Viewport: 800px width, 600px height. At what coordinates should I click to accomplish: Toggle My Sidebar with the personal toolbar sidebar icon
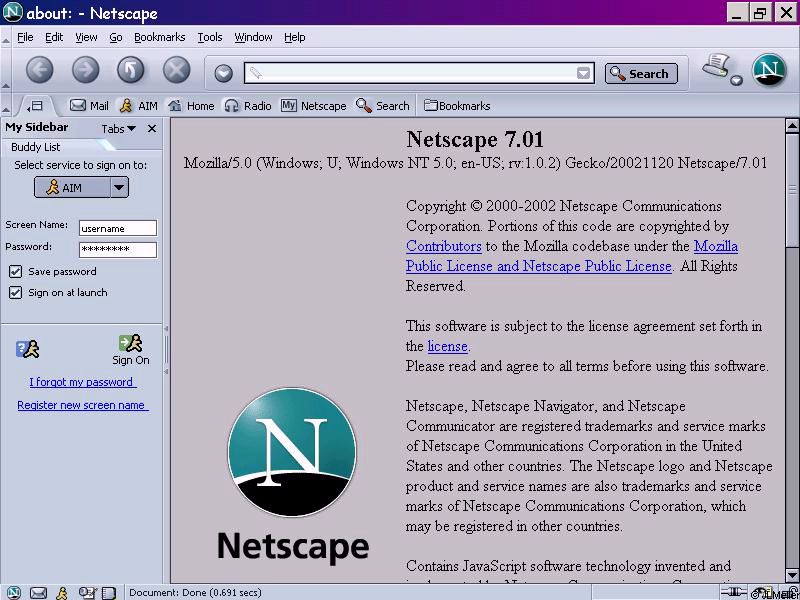(35, 106)
